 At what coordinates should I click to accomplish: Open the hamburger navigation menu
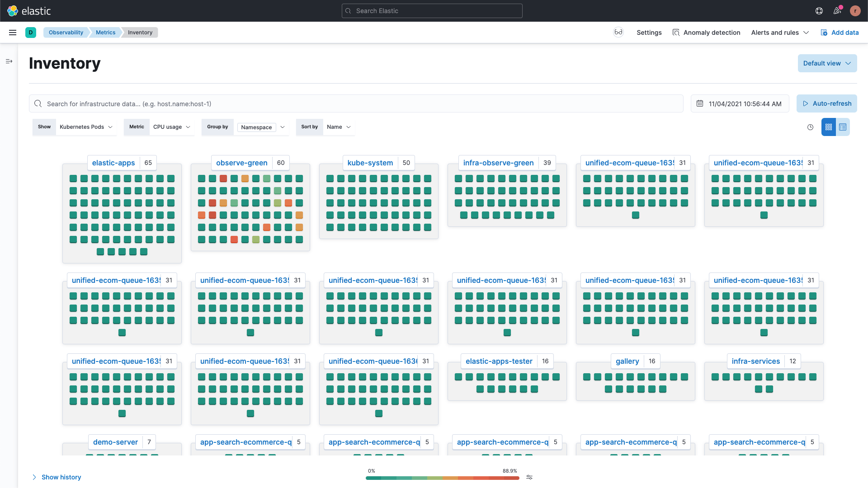click(x=13, y=33)
